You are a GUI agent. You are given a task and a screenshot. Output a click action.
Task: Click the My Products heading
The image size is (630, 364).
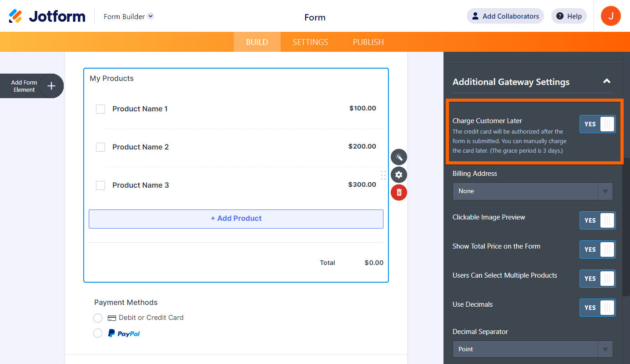click(x=111, y=79)
